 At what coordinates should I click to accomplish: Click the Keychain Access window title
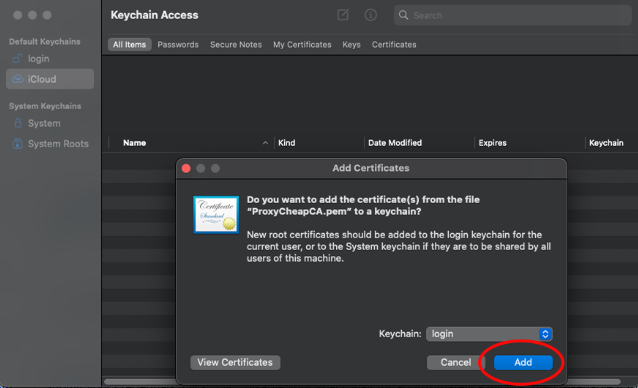pos(154,15)
